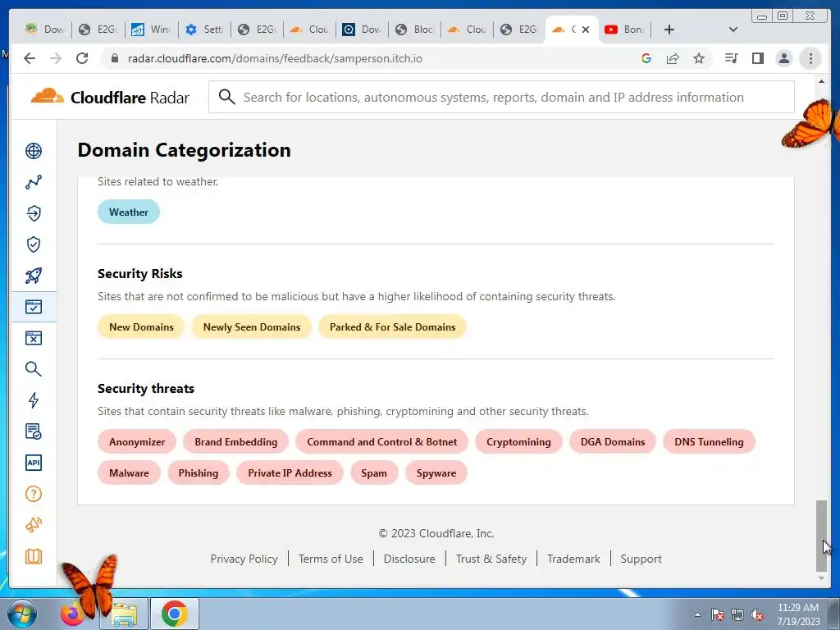Open the media control playlist icon

[x=731, y=58]
